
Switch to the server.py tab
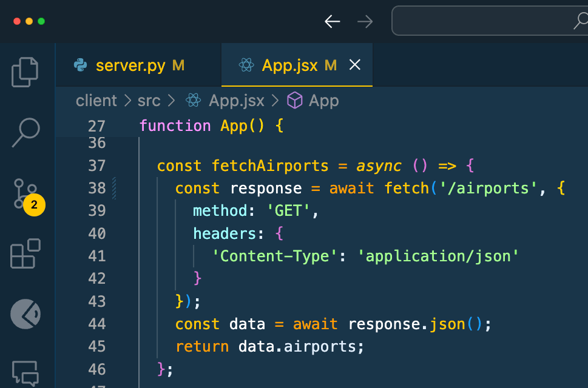130,65
